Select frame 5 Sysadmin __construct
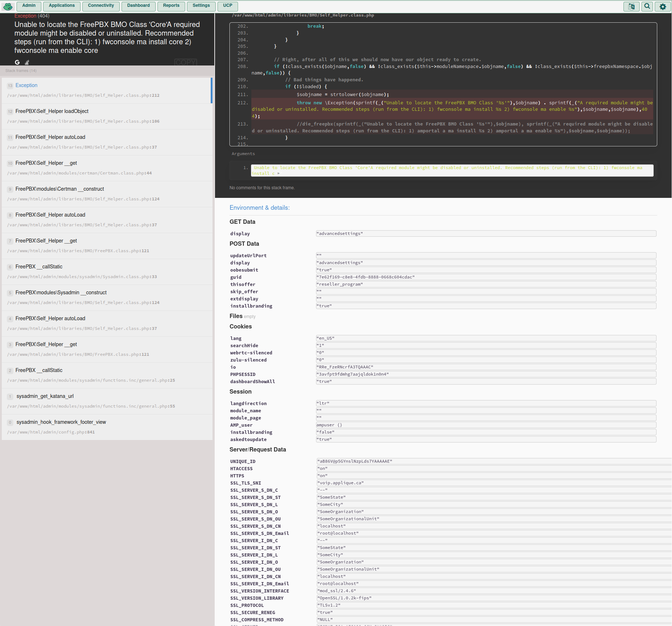The image size is (672, 626). [x=107, y=298]
